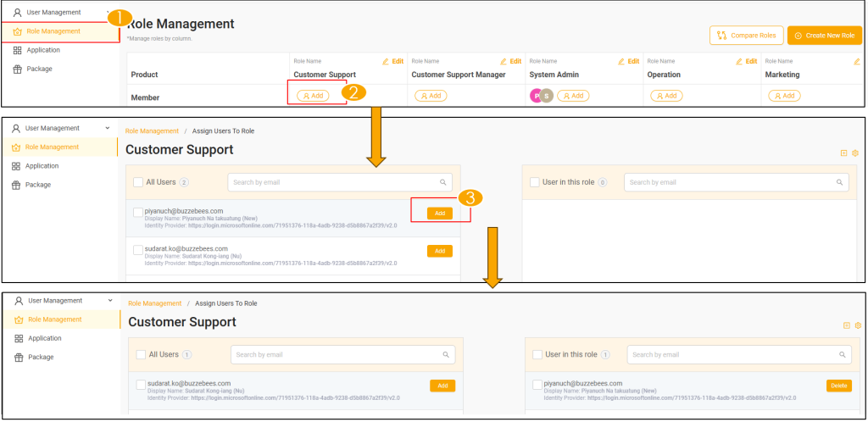The width and height of the screenshot is (868, 422).
Task: Open settings gear in bottom panel
Action: (858, 325)
